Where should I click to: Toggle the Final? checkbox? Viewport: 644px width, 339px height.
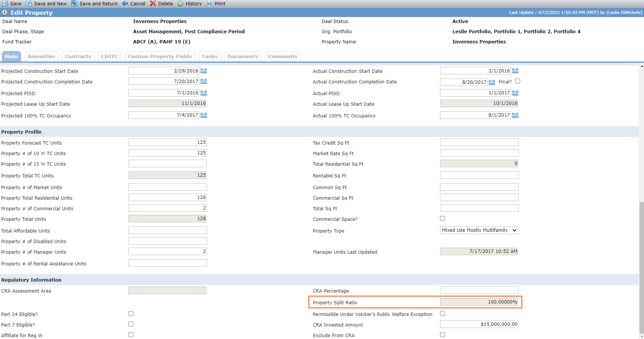click(x=518, y=81)
